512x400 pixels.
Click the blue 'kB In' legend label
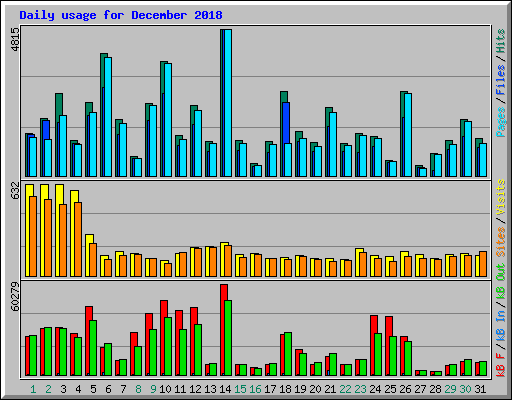tap(501, 325)
